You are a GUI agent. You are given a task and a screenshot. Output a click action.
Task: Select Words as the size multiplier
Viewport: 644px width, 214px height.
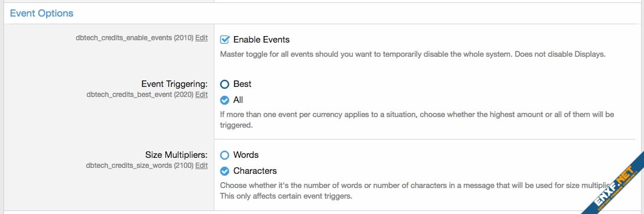tap(225, 155)
